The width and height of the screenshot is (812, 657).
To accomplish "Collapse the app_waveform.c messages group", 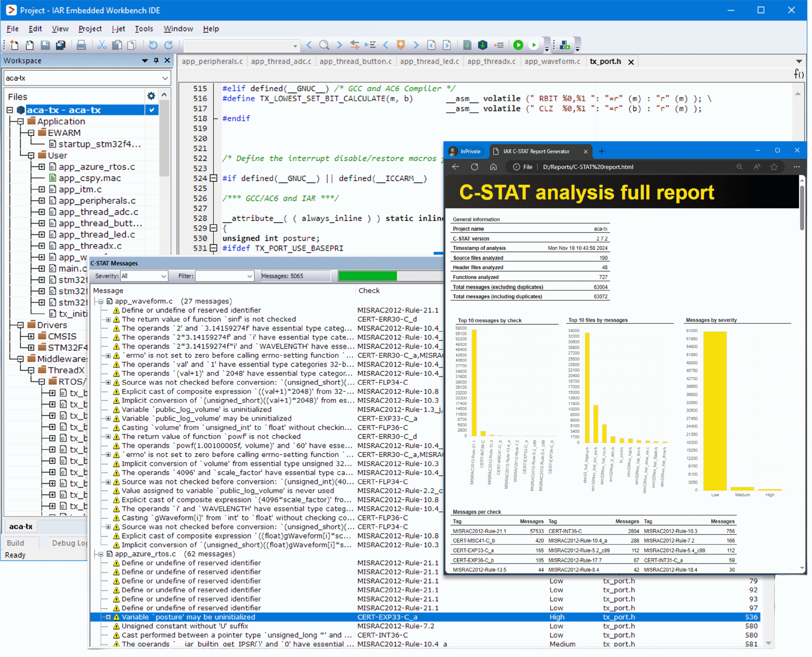I will point(101,302).
